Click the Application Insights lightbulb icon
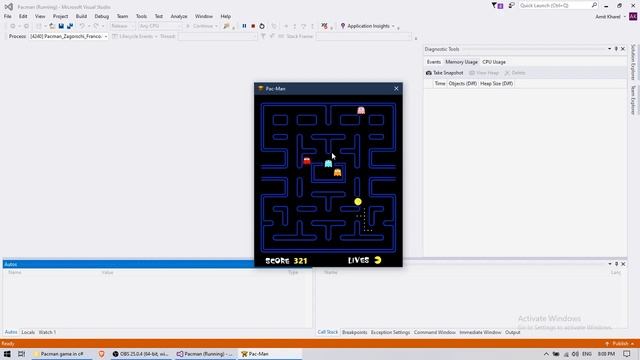The height and width of the screenshot is (360, 640). point(343,26)
